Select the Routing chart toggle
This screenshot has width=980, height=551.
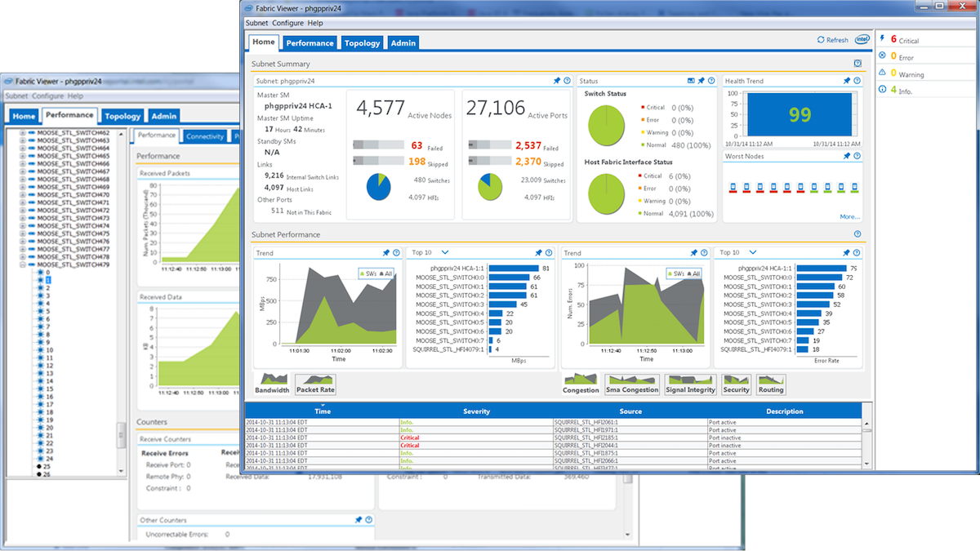tap(771, 384)
